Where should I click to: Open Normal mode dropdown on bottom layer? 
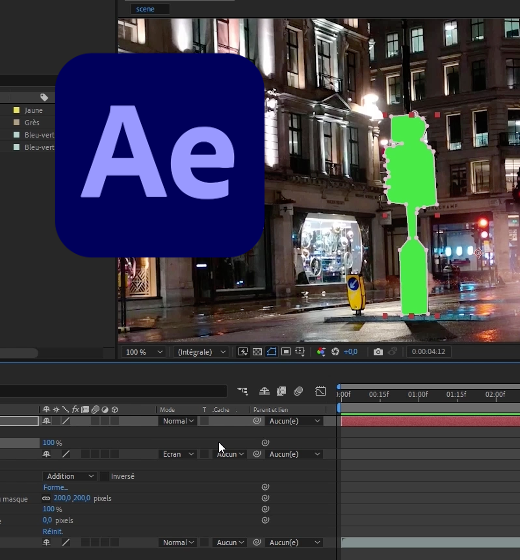tap(178, 542)
